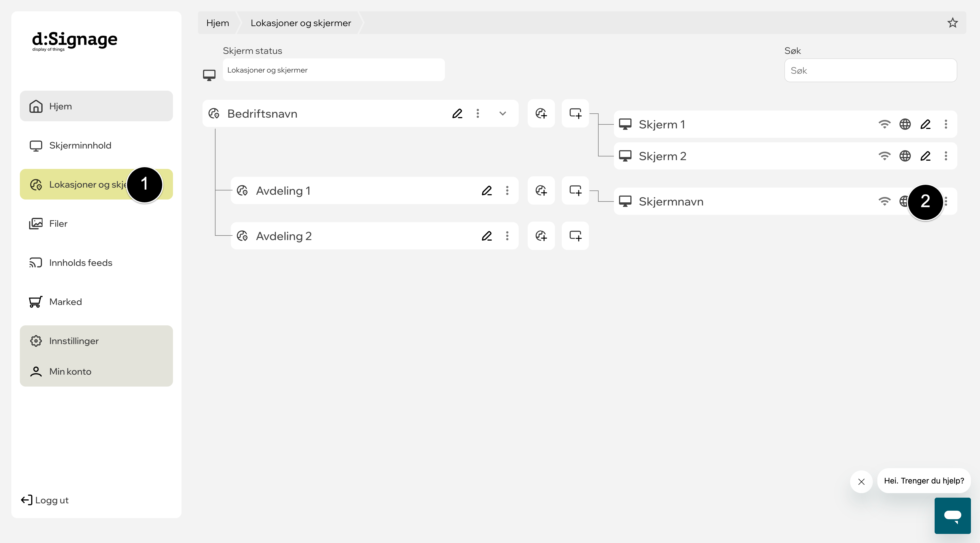Open more options for Avdeling 1
The image size is (980, 543).
pyautogui.click(x=507, y=190)
